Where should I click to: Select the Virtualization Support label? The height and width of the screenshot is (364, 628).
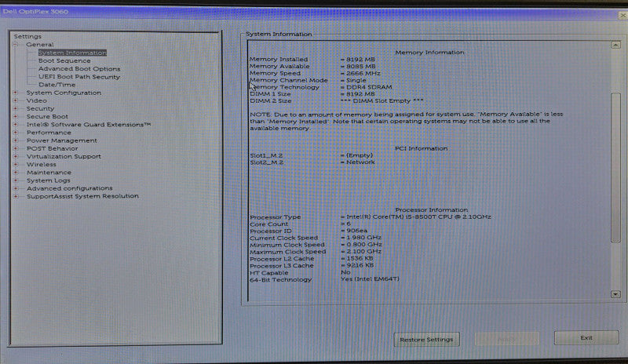(x=64, y=157)
